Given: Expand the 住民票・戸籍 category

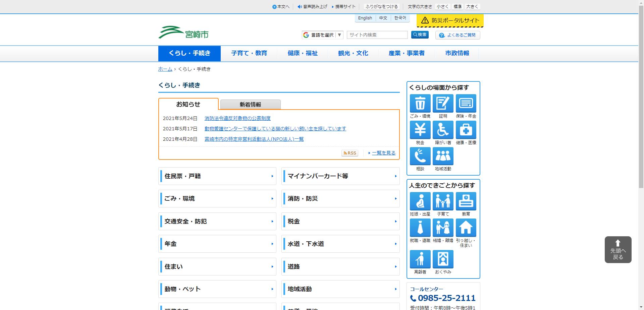Looking at the screenshot, I should (217, 176).
